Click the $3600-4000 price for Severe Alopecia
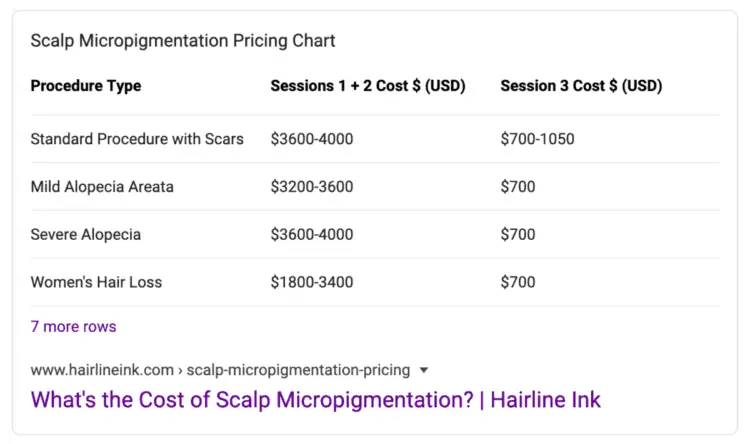Image resolution: width=750 pixels, height=444 pixels. (x=312, y=234)
